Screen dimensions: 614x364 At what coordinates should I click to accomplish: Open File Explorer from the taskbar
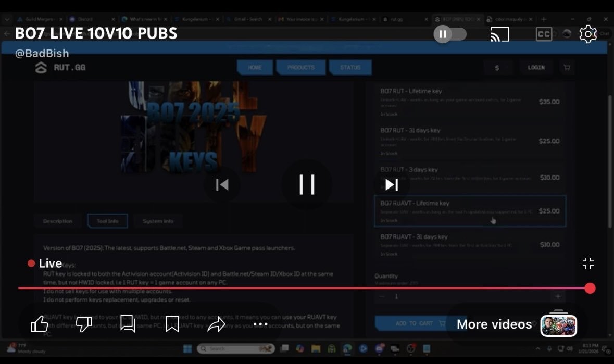(x=316, y=348)
